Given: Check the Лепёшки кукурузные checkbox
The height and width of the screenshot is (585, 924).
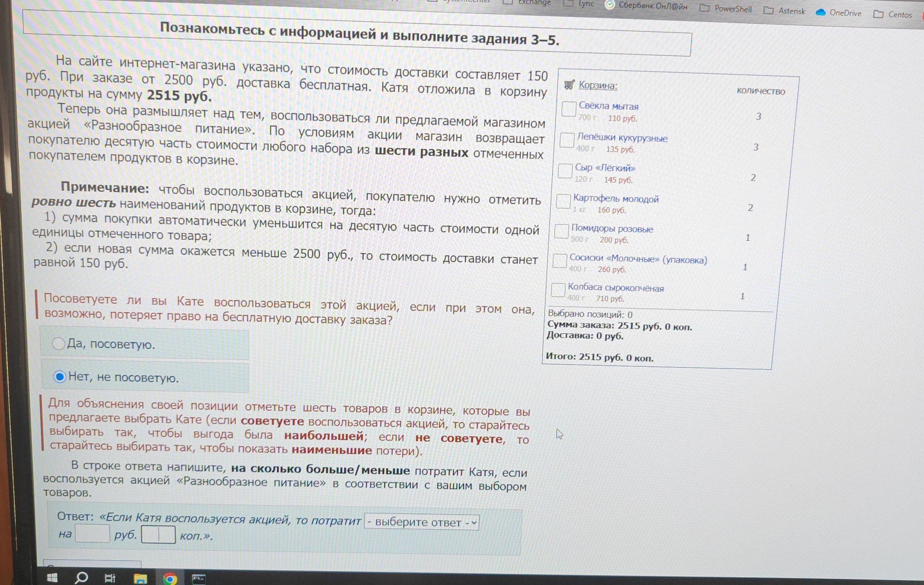Looking at the screenshot, I should pyautogui.click(x=567, y=140).
